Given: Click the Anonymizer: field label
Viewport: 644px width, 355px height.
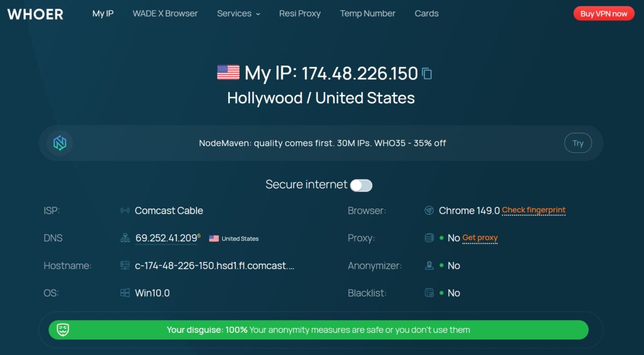Looking at the screenshot, I should [375, 265].
